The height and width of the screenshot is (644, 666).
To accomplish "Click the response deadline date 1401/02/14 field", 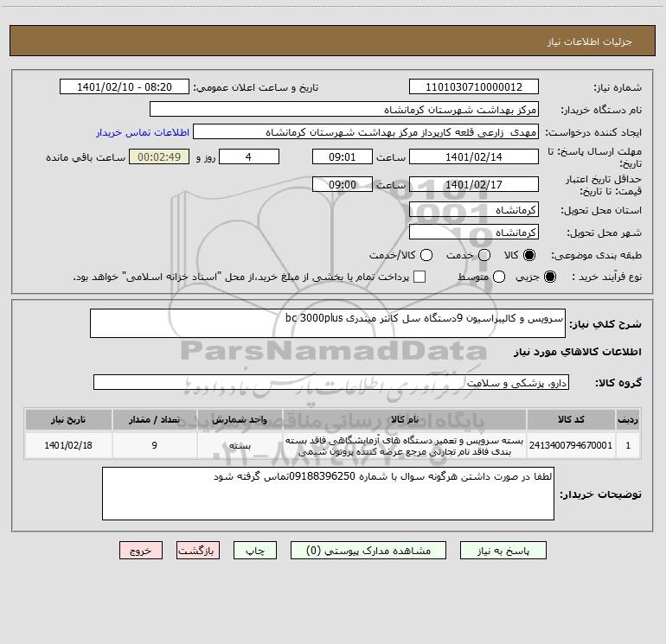I will coord(474,156).
